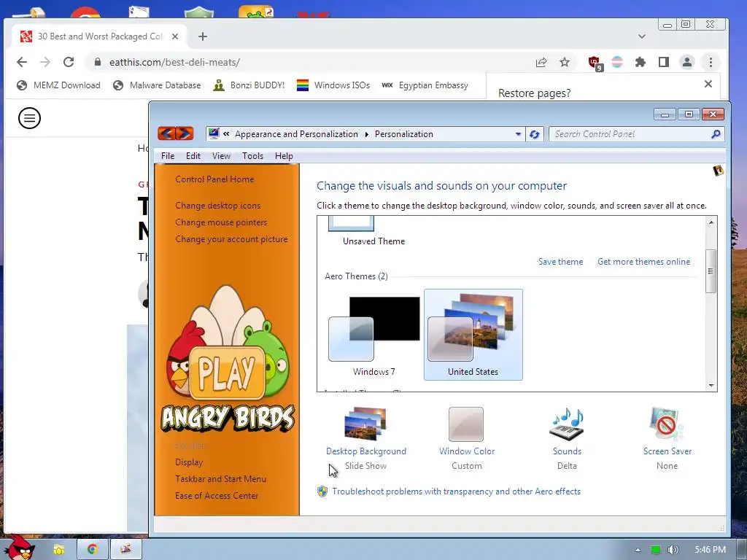The height and width of the screenshot is (560, 747).
Task: Open Chrome's extensions puzzle icon
Action: click(640, 62)
